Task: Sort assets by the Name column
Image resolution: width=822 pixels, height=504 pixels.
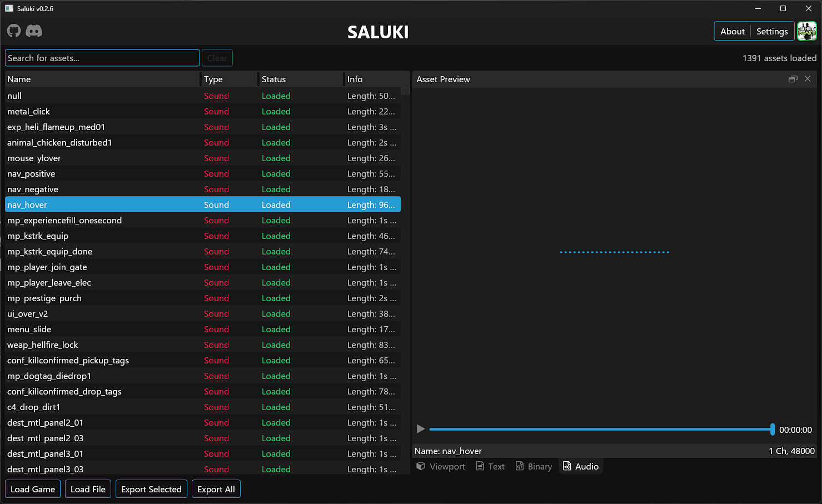Action: coord(19,79)
